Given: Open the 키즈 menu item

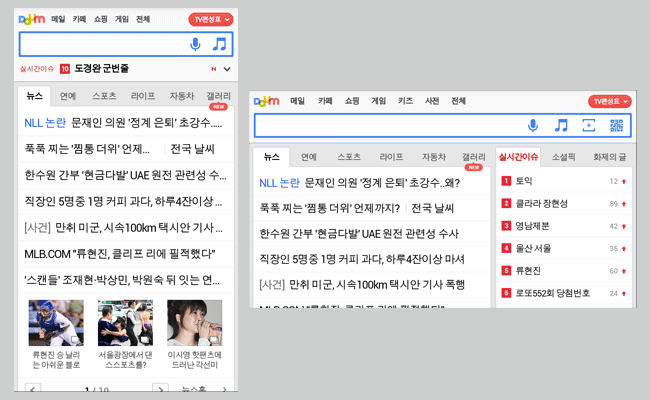Looking at the screenshot, I should coord(405,101).
